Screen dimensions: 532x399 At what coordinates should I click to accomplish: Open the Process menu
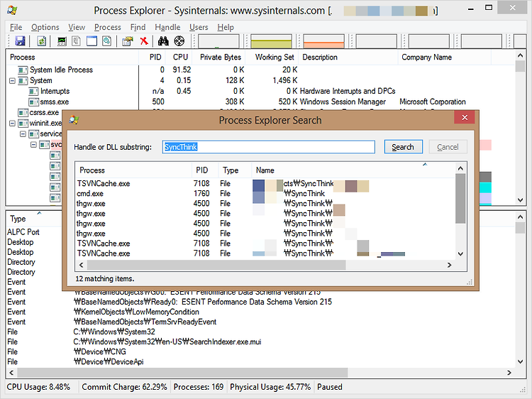(108, 27)
